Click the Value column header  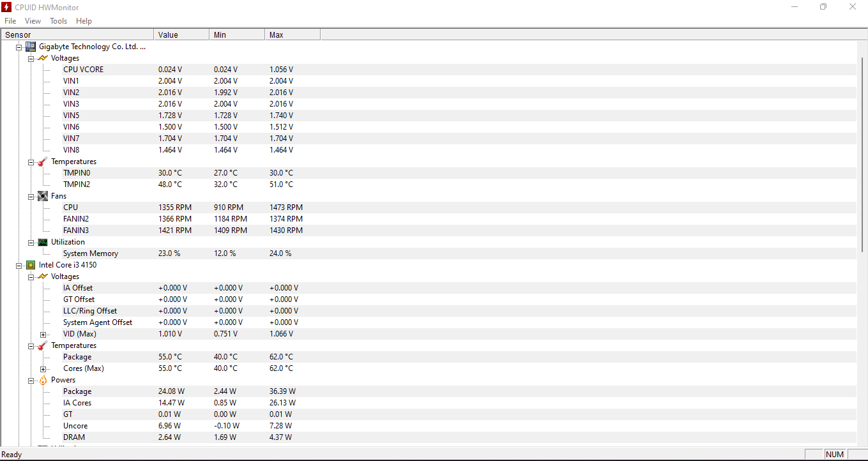click(x=181, y=34)
